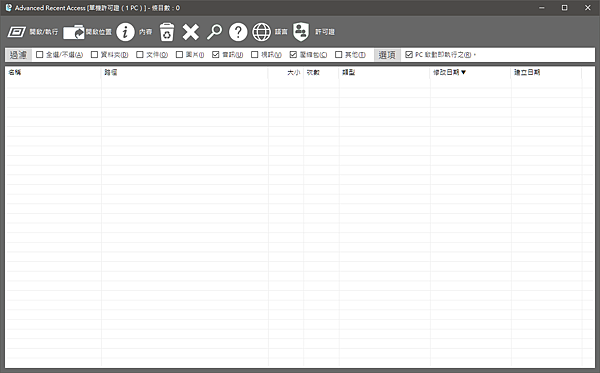Click the app icon in title bar

click(8, 8)
